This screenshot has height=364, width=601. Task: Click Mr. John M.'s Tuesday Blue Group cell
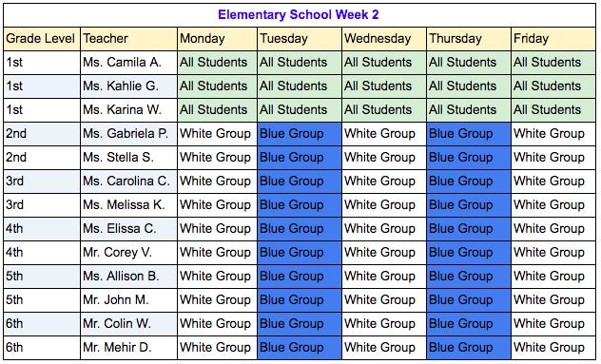(x=300, y=300)
